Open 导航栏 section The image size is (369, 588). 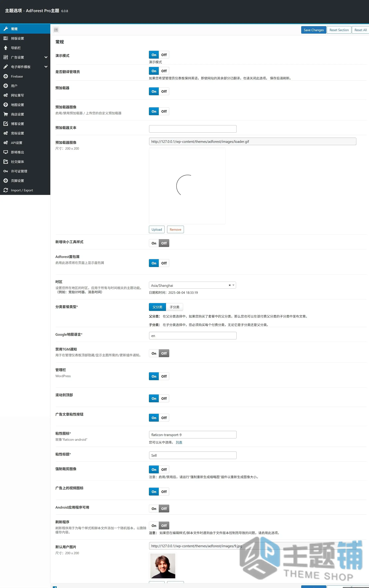(x=25, y=48)
